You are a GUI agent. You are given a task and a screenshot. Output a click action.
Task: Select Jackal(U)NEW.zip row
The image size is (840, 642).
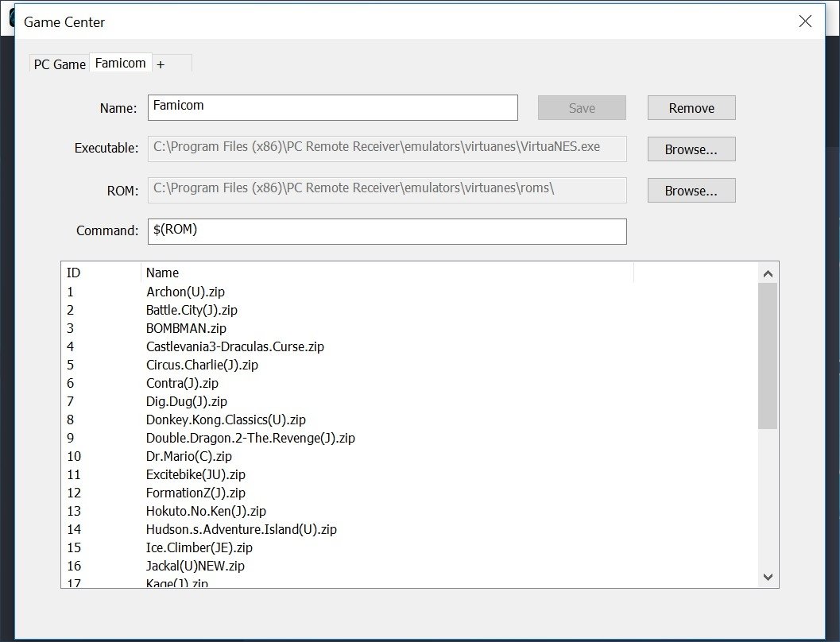click(x=410, y=566)
